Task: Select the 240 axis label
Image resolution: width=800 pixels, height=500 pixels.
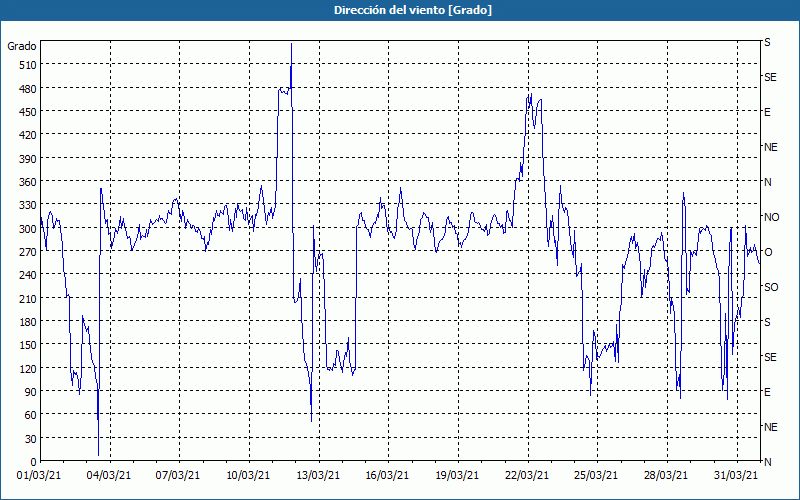Action: (27, 275)
